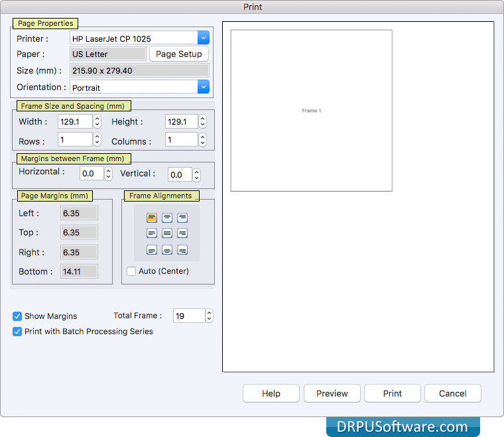Click the Top page margin field
The image size is (504, 437).
coord(79,232)
